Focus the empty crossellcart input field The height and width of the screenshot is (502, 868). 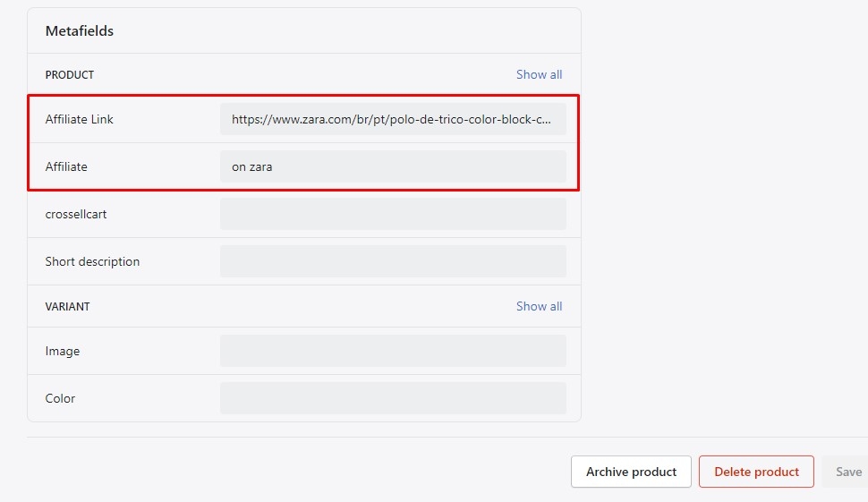click(393, 214)
